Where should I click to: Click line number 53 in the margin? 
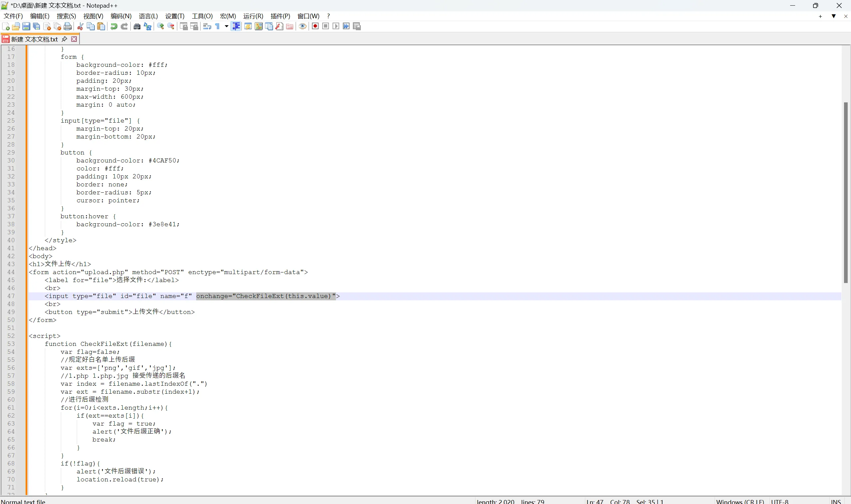click(11, 344)
